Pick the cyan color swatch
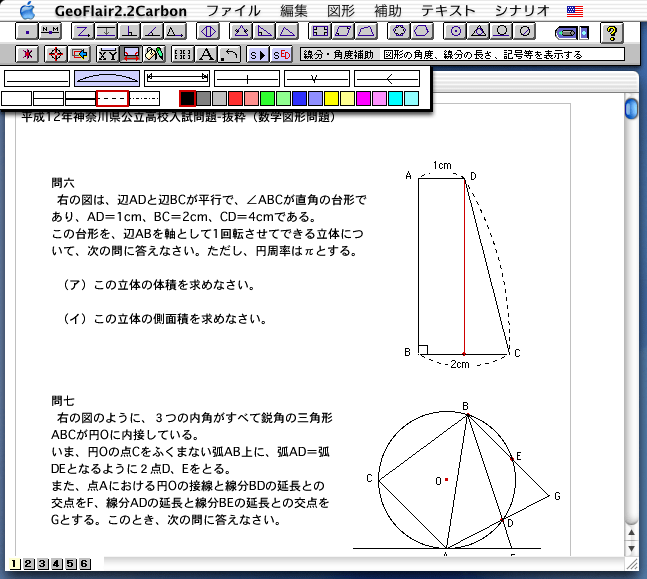 [396, 99]
